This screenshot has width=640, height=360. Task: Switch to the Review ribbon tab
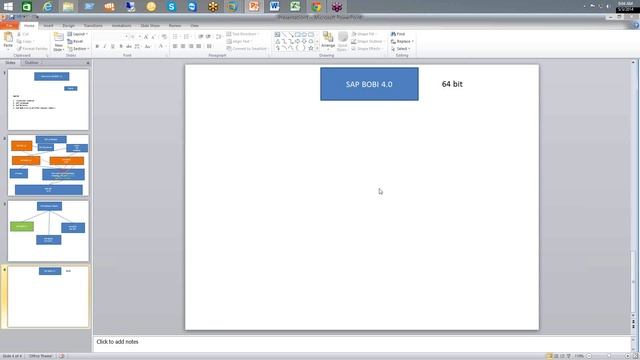(175, 25)
